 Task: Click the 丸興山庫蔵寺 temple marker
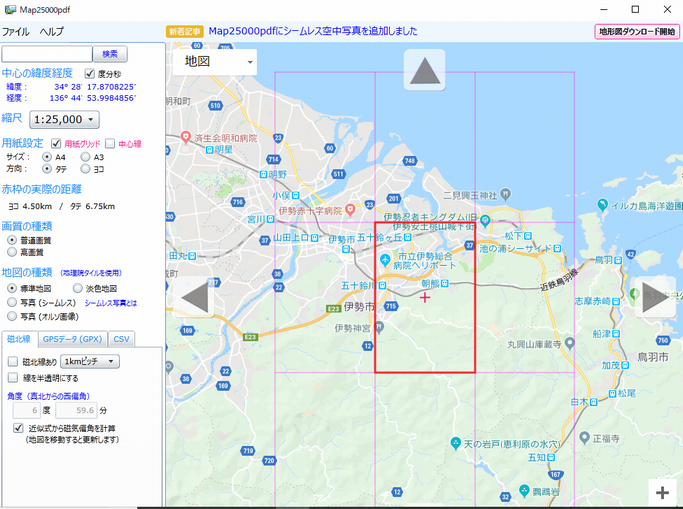569,344
